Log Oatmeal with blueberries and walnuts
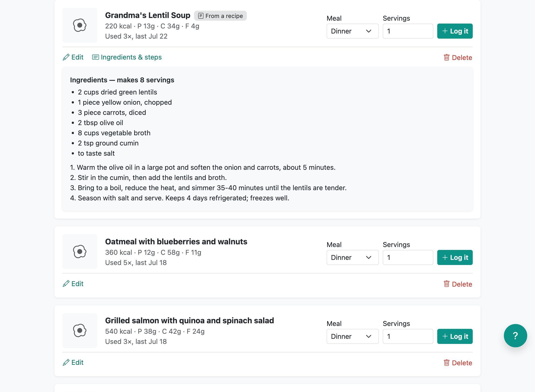Image resolution: width=535 pixels, height=392 pixels. coord(455,257)
